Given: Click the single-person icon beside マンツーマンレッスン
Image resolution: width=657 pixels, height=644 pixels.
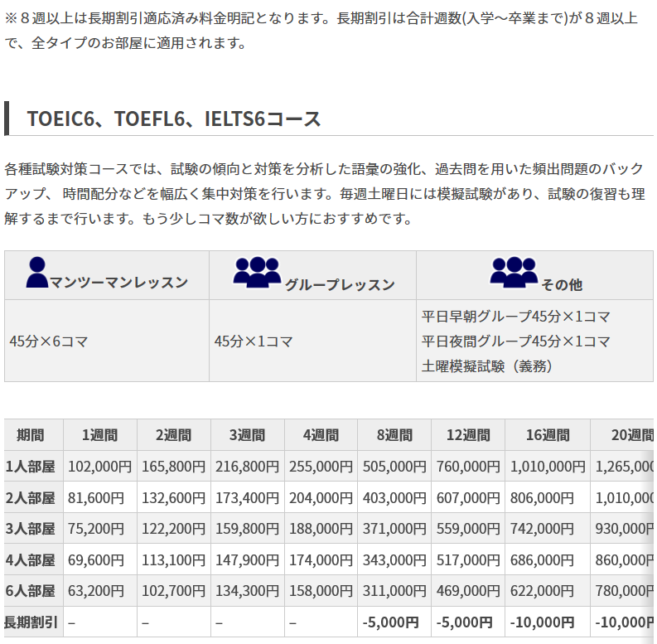Looking at the screenshot, I should [37, 272].
